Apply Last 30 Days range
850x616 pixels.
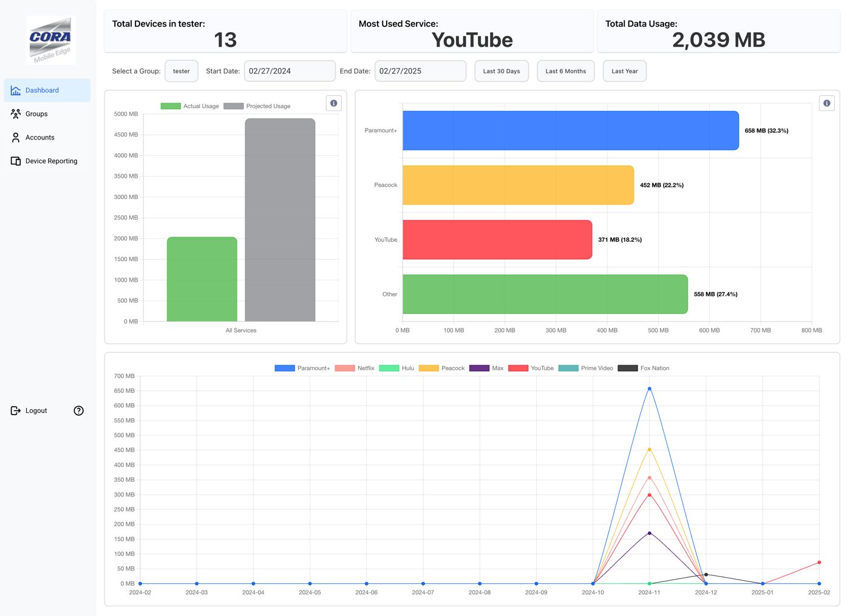501,71
